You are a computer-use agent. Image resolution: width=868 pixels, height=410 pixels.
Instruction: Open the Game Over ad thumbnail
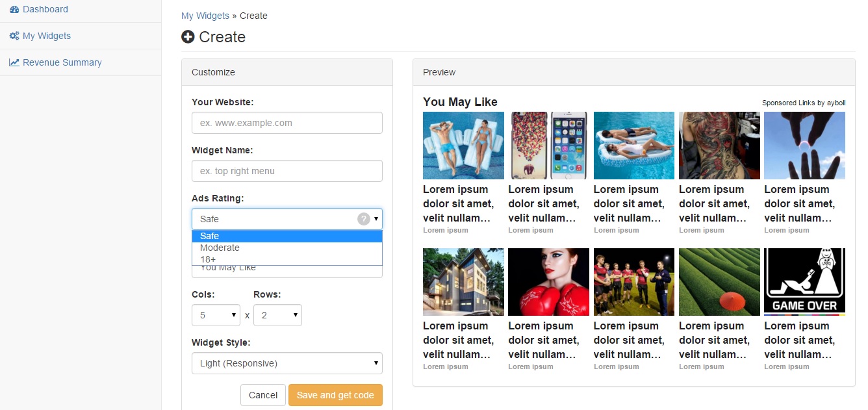coord(804,282)
